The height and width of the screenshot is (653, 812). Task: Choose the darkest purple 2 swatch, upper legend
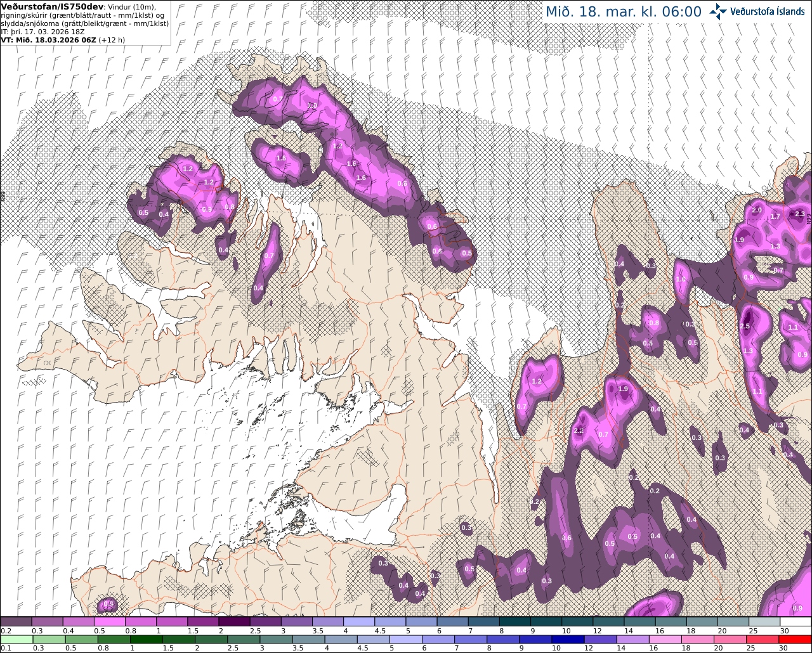click(233, 622)
